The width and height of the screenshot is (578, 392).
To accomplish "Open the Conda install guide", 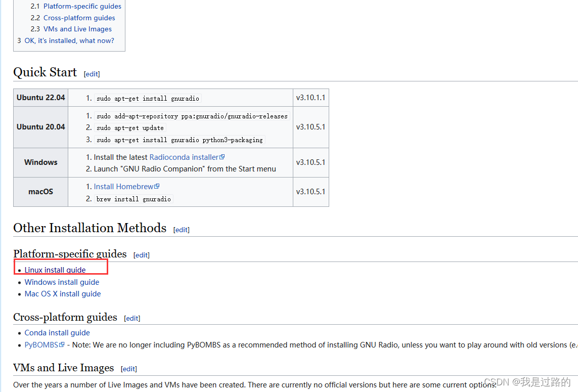I will click(x=57, y=333).
